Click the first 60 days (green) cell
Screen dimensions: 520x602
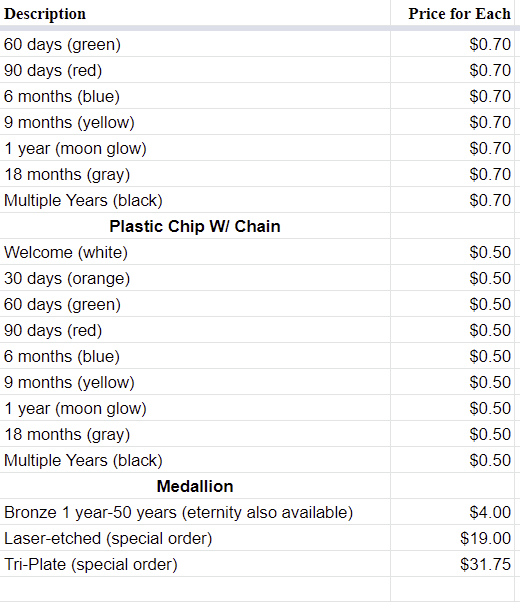[195, 44]
